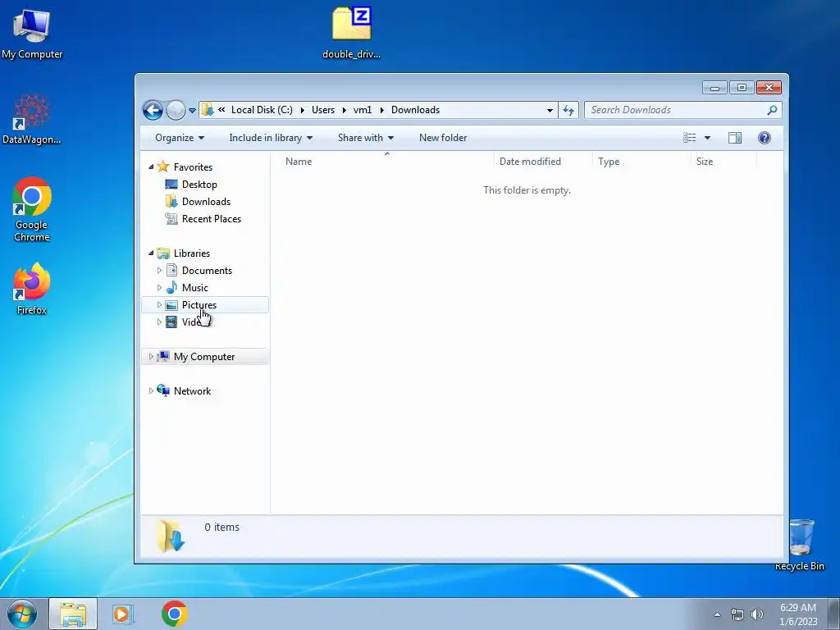Select the DataWagon desktop shortcut

click(x=32, y=119)
